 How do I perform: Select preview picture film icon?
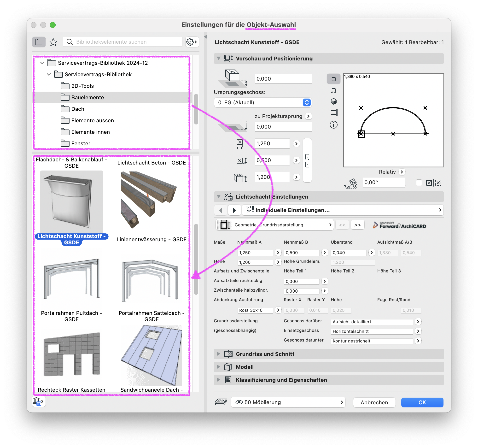(x=333, y=112)
